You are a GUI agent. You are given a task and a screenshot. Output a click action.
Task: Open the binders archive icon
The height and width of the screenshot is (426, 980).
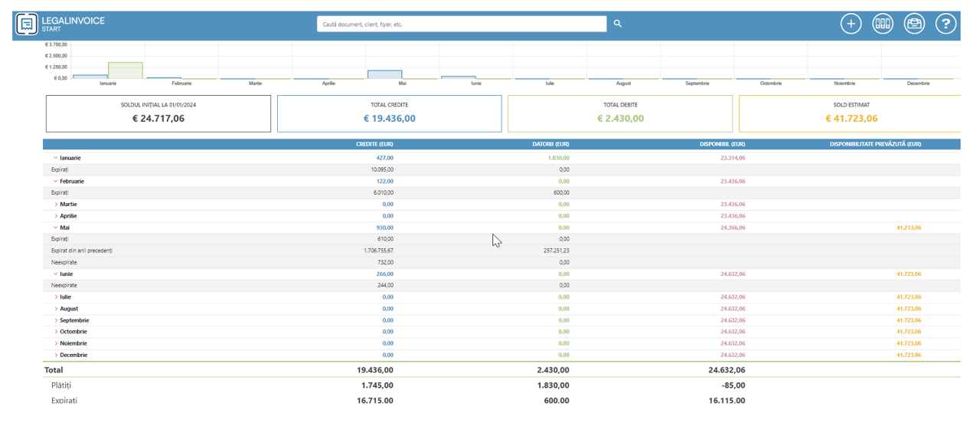tap(883, 24)
